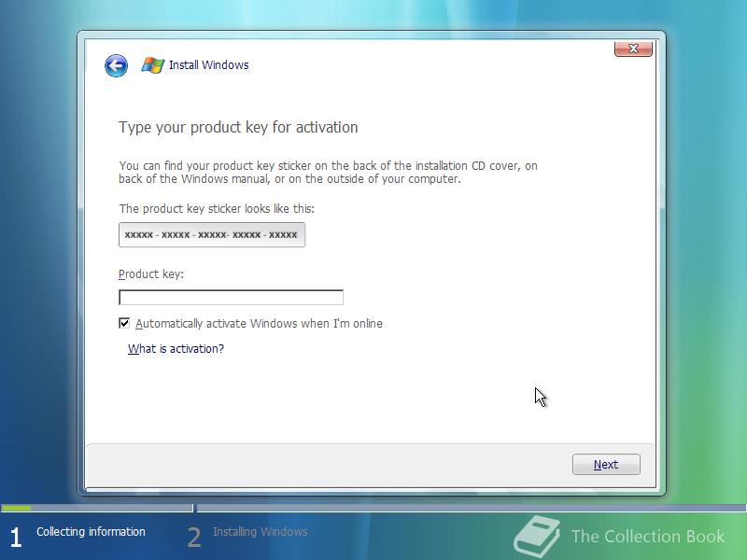Click the Installing Windows step label
The height and width of the screenshot is (560, 747).
tap(261, 531)
